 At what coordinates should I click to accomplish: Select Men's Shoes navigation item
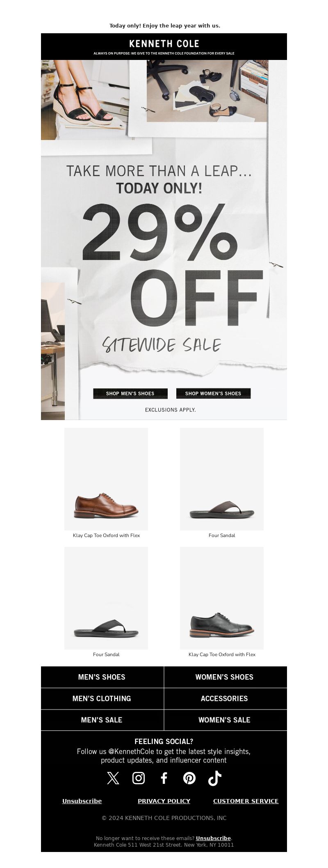point(102,677)
